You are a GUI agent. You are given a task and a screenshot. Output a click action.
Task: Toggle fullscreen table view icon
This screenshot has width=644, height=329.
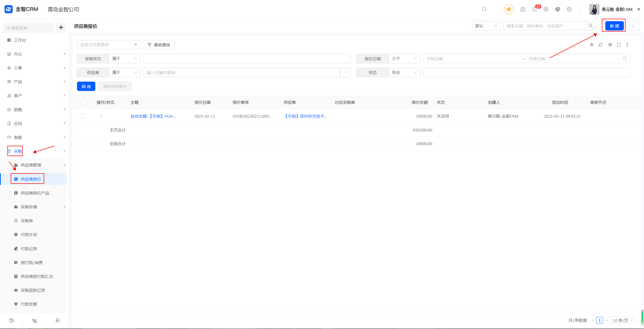coord(619,45)
